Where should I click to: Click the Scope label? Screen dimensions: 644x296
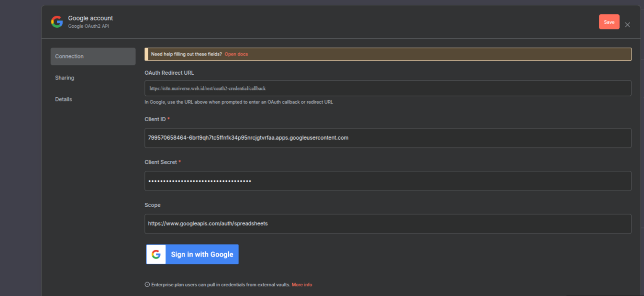coord(152,205)
